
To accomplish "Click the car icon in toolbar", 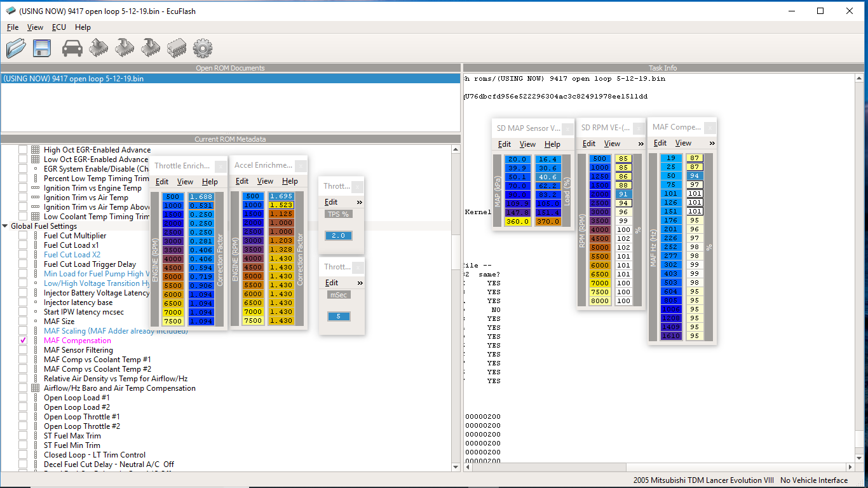I will 72,48.
